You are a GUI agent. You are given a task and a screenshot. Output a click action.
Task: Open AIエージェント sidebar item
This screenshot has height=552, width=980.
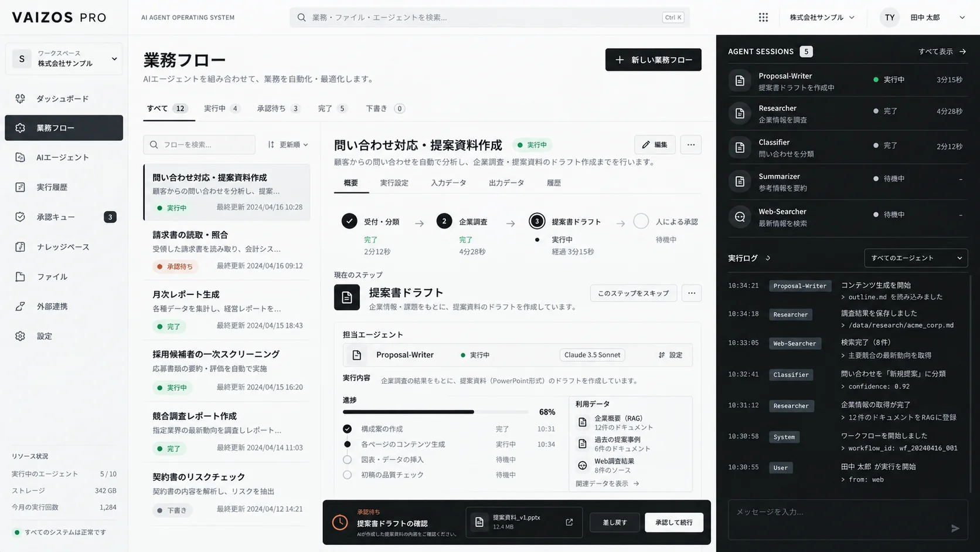64,157
